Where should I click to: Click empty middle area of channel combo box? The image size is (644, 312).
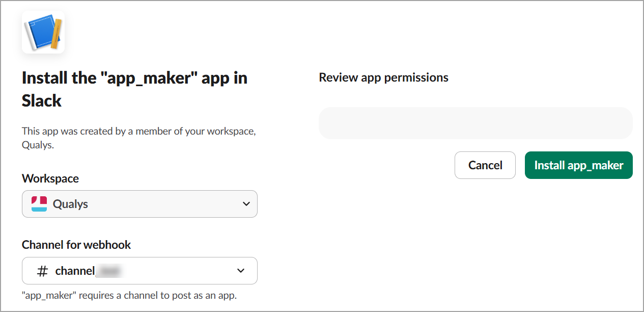coord(178,271)
